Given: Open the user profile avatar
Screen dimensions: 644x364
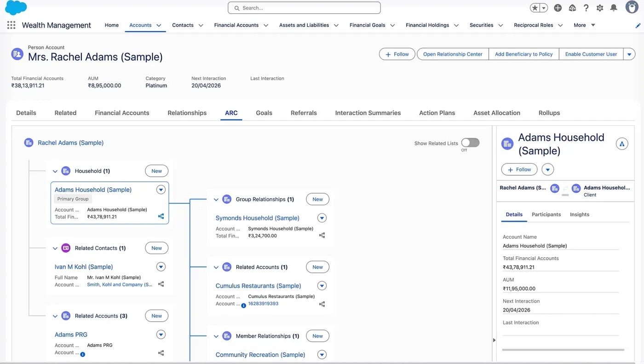Looking at the screenshot, I should (632, 7).
